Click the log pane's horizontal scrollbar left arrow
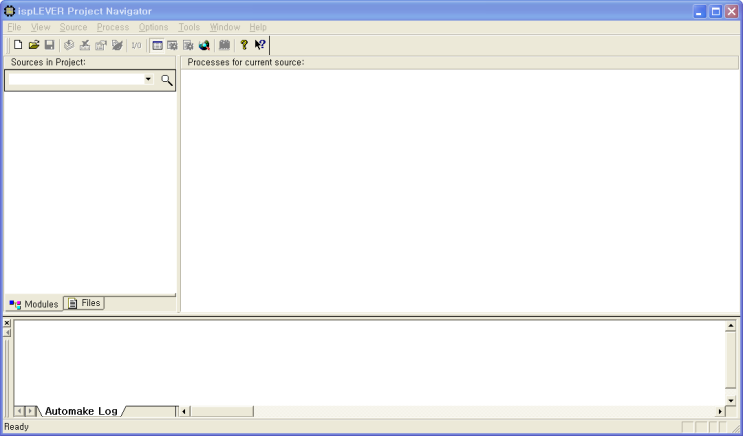 point(182,411)
